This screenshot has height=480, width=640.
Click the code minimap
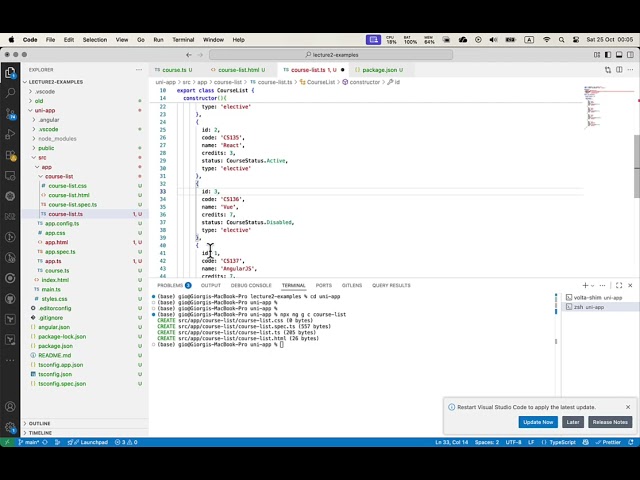pyautogui.click(x=608, y=107)
